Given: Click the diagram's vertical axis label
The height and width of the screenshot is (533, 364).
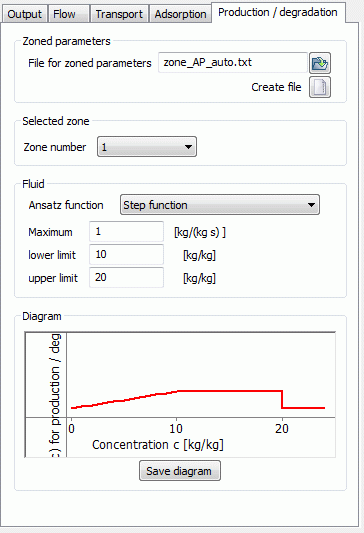Looking at the screenshot, I should pos(54,394).
